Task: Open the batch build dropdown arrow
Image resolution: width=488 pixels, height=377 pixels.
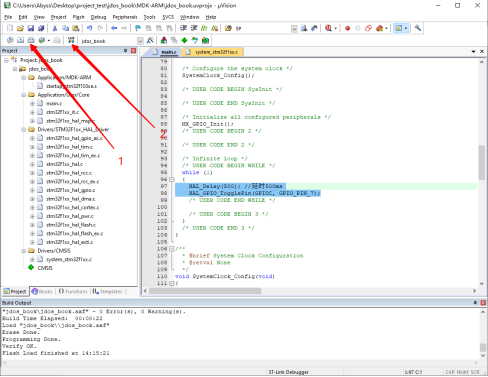Action: click(x=49, y=41)
